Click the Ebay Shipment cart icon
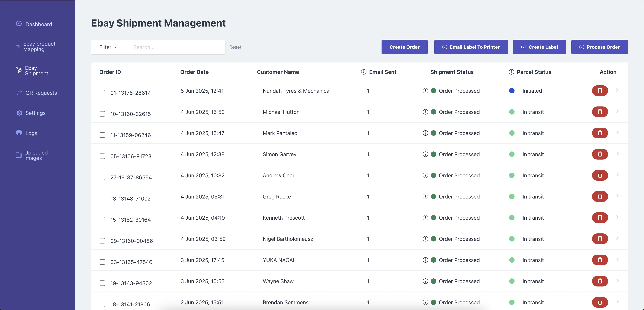Viewport: 644px width, 310px height. [19, 70]
